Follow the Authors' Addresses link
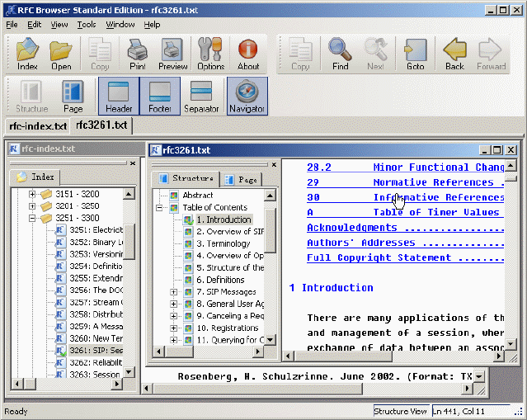Image resolution: width=527 pixels, height=420 pixels. click(405, 243)
